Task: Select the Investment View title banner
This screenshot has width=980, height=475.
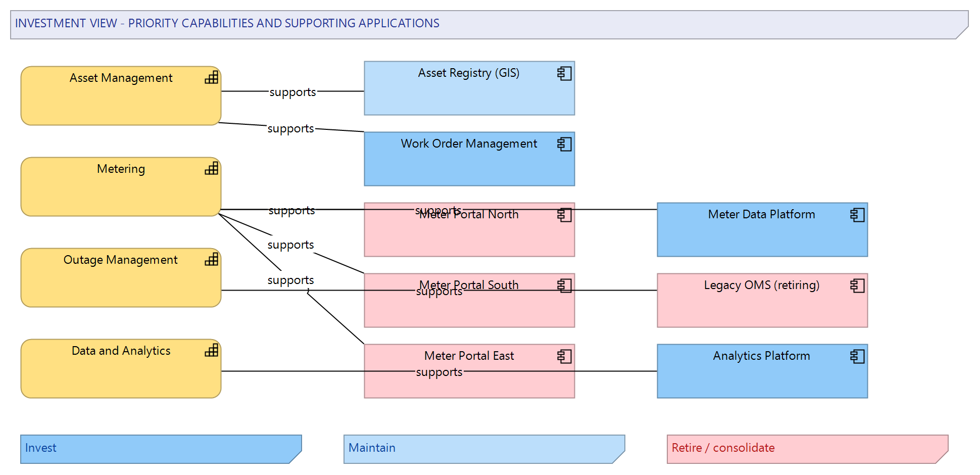Action: pos(489,25)
